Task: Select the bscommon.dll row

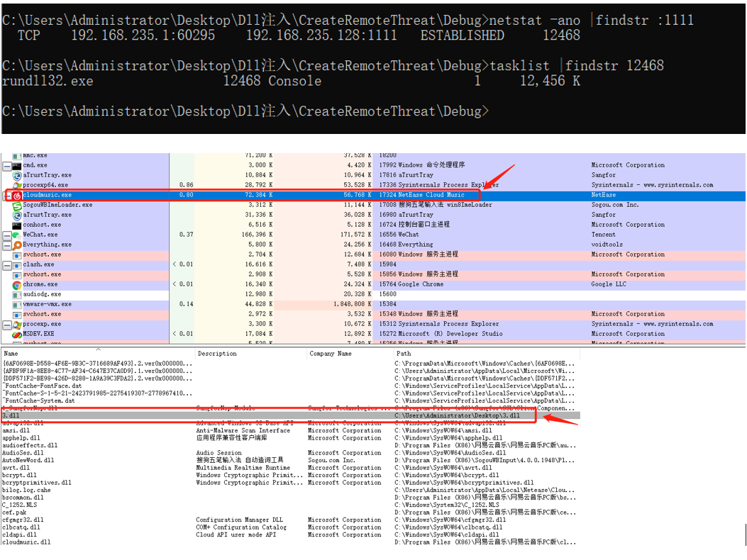Action: tap(290, 498)
